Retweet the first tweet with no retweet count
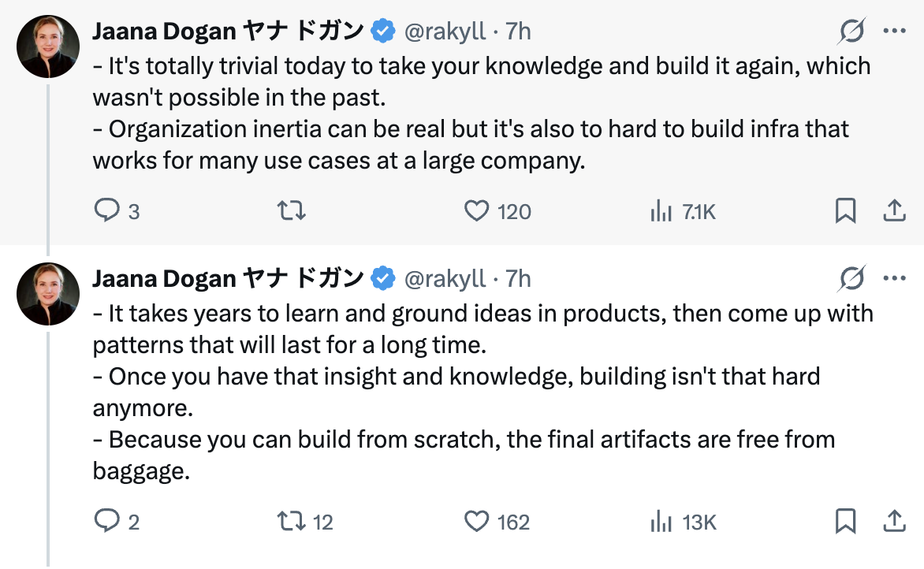 (292, 211)
